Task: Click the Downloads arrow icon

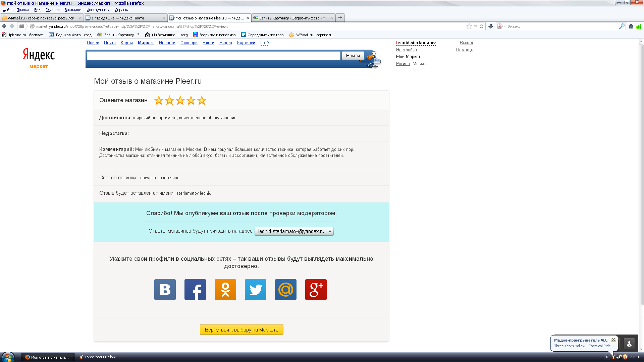Action: pyautogui.click(x=491, y=26)
